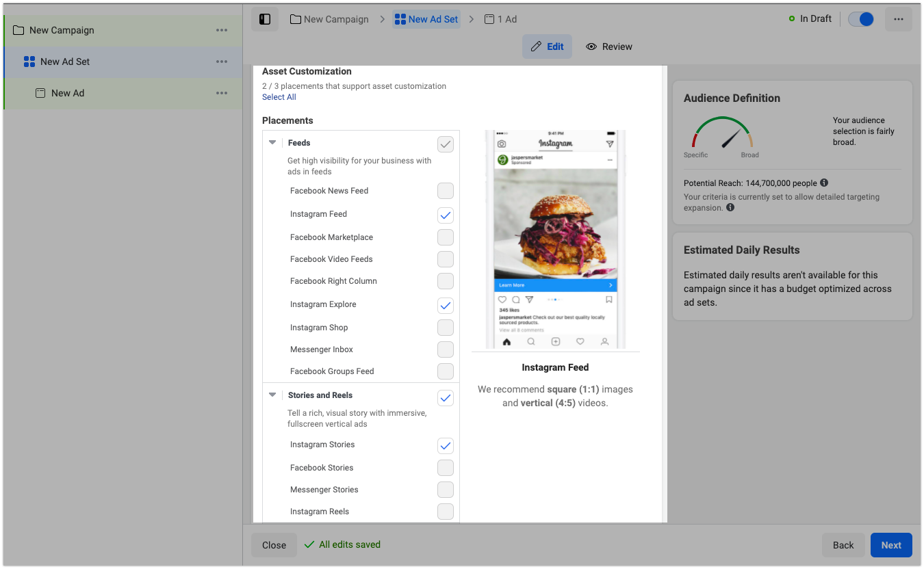Image resolution: width=924 pixels, height=569 pixels.
Task: Uncheck the Instagram Explore placement
Action: (x=446, y=305)
